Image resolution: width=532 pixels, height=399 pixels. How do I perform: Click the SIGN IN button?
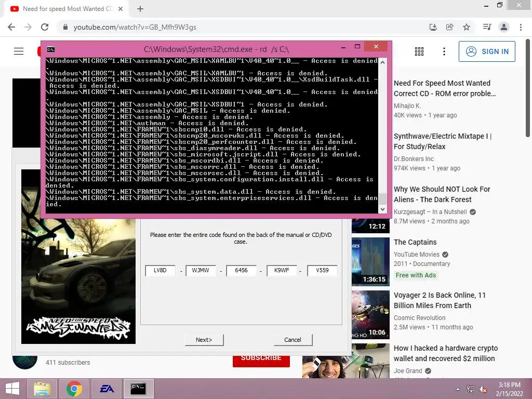[x=487, y=51]
